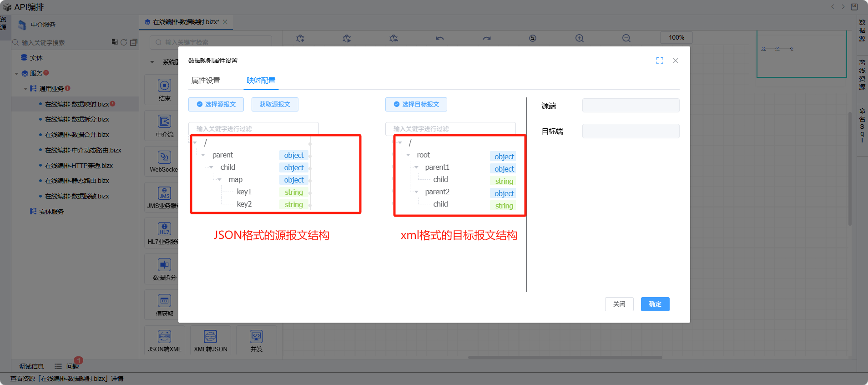Click the horizontal scrollbar below the canvas
The height and width of the screenshot is (385, 868).
[565, 357]
